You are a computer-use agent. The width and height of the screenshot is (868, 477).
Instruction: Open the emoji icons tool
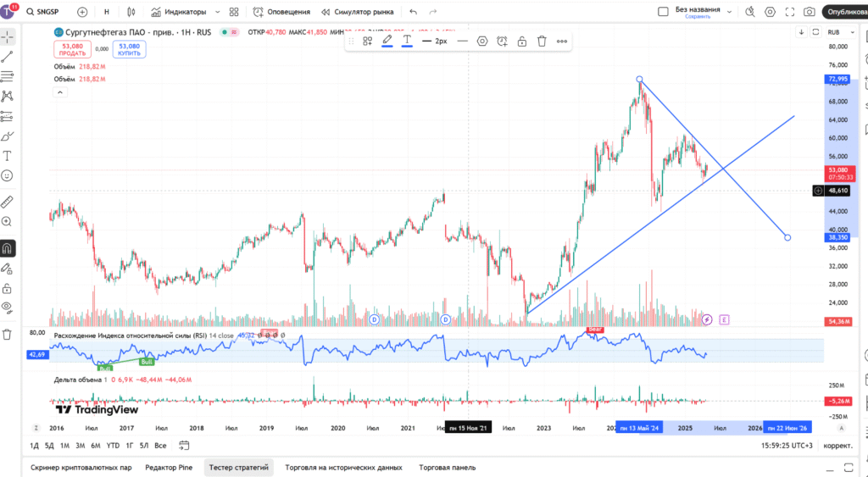(x=7, y=175)
